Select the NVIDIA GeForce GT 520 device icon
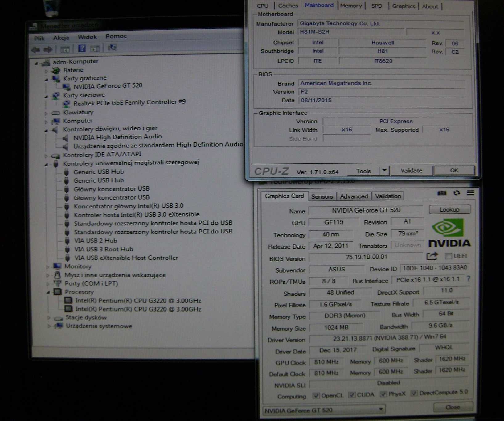This screenshot has height=421, width=504. click(x=66, y=86)
